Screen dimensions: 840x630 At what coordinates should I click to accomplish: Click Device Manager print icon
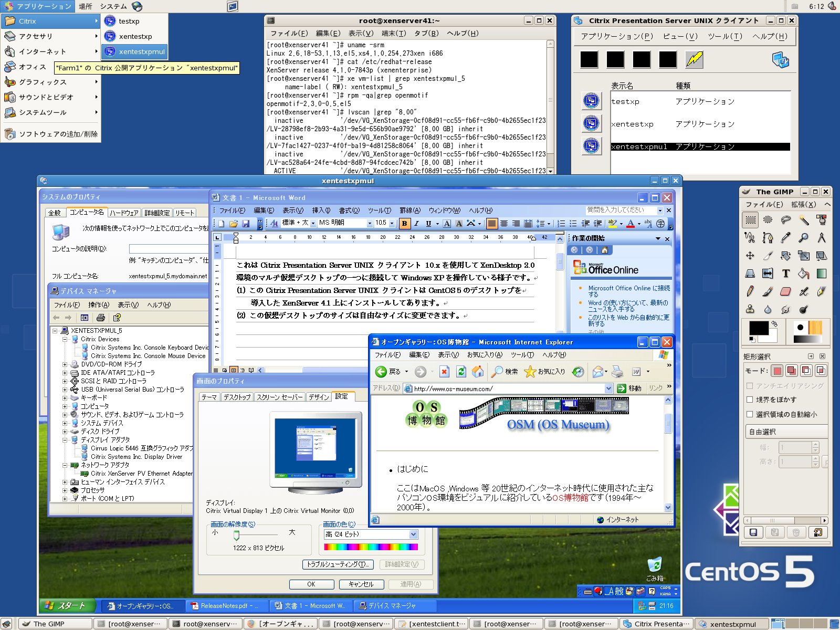point(101,318)
